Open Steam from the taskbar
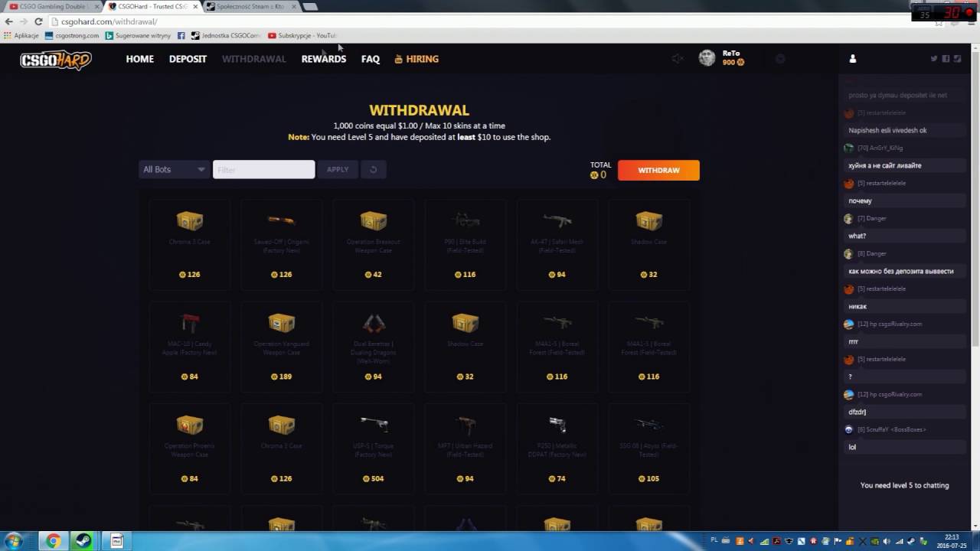The height and width of the screenshot is (551, 980). [82, 541]
